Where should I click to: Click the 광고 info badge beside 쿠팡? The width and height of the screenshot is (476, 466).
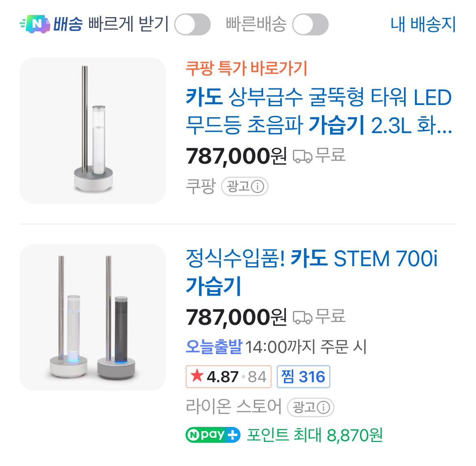coord(245,187)
